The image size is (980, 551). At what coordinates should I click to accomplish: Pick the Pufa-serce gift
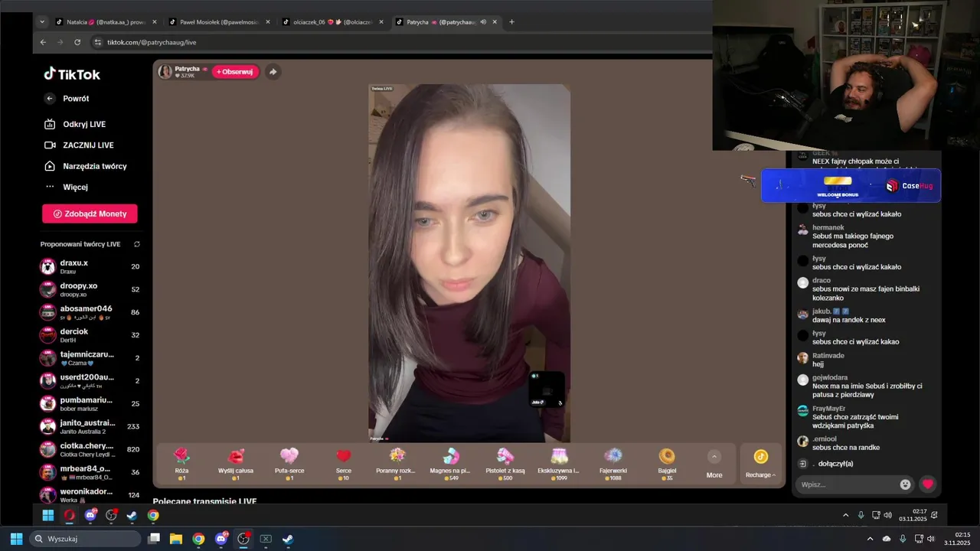[289, 464]
